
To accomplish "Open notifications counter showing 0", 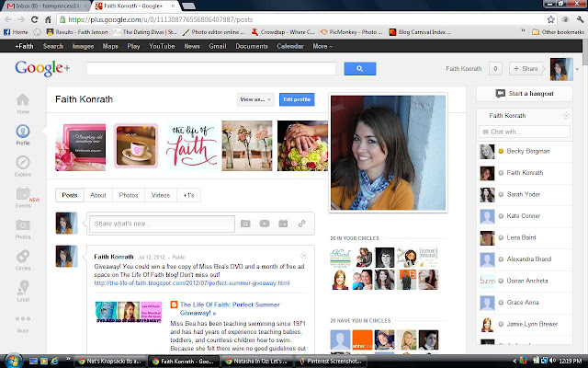I will pos(495,69).
